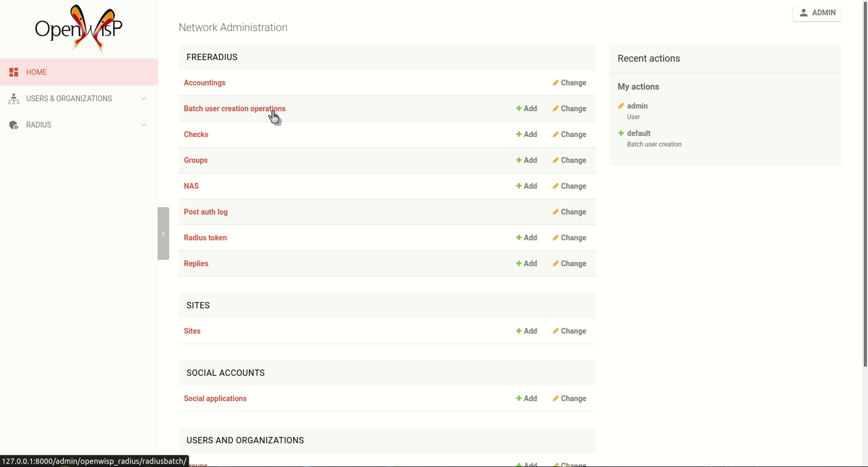Image resolution: width=868 pixels, height=467 pixels.
Task: Open the ADMIN account dropdown
Action: click(x=817, y=13)
